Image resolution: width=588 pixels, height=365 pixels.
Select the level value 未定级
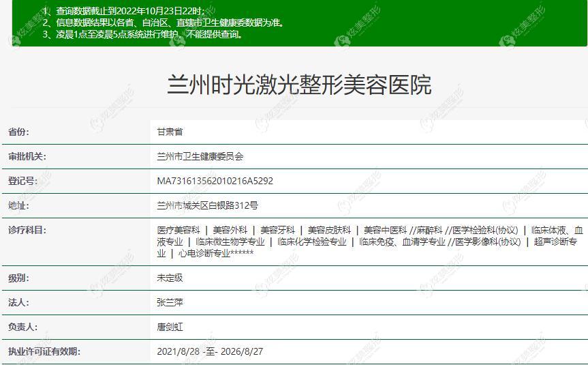coord(170,278)
